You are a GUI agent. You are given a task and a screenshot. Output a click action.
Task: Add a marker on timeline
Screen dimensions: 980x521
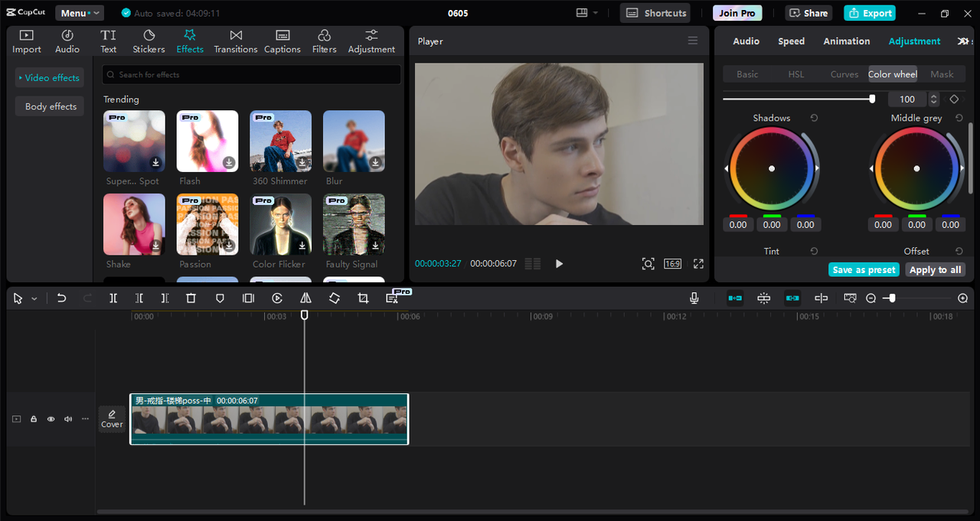220,298
